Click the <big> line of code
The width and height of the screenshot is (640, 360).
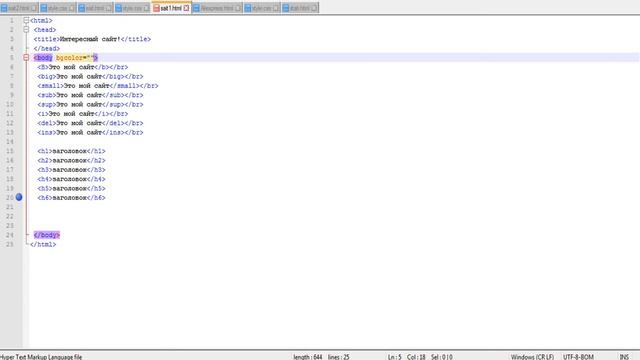coord(90,76)
